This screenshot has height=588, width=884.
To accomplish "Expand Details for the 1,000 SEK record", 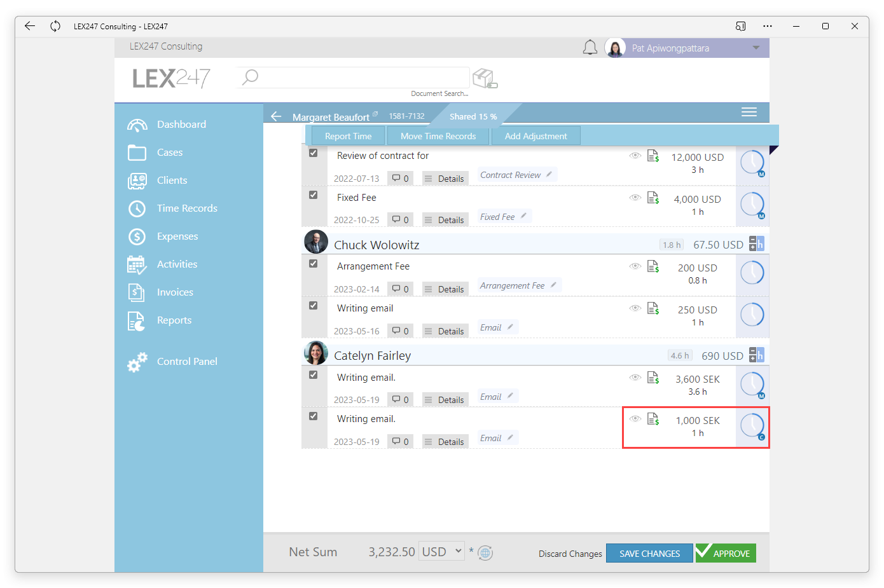I will point(445,442).
